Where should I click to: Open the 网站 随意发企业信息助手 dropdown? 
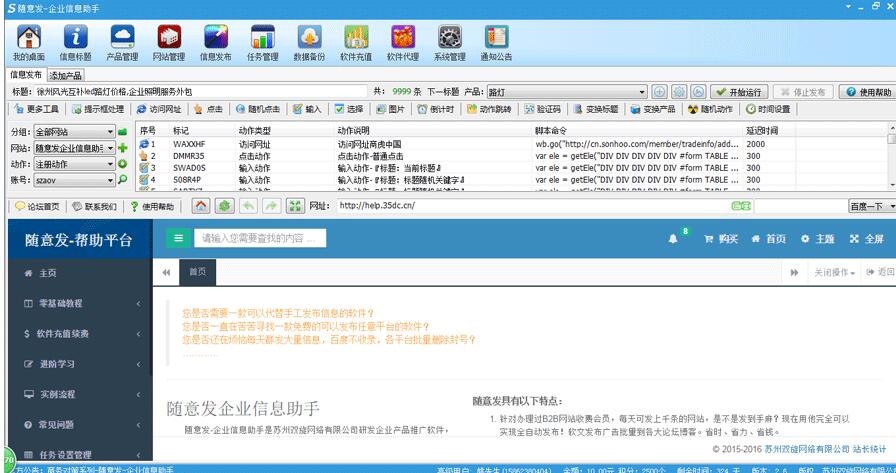(x=74, y=148)
